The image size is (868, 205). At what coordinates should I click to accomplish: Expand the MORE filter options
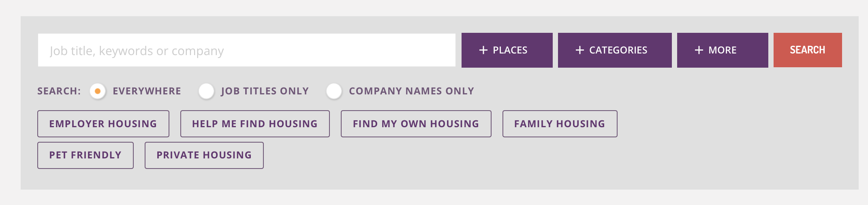723,50
